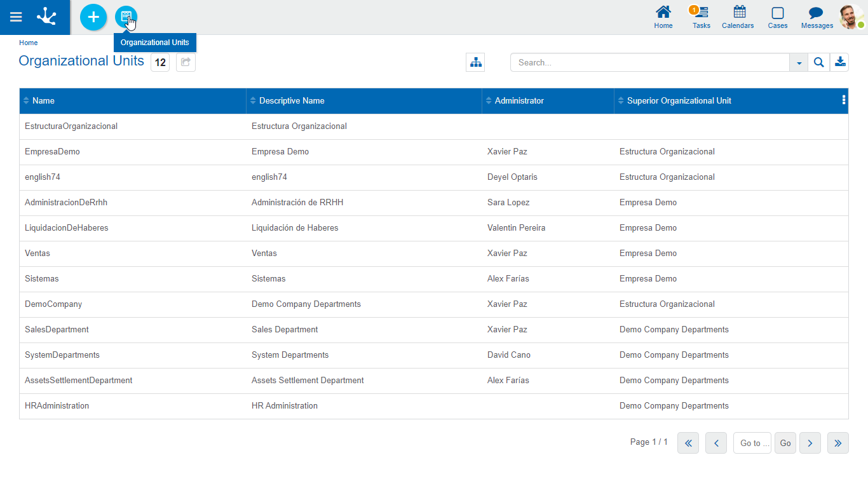
Task: Open the Calendars section
Action: [738, 17]
